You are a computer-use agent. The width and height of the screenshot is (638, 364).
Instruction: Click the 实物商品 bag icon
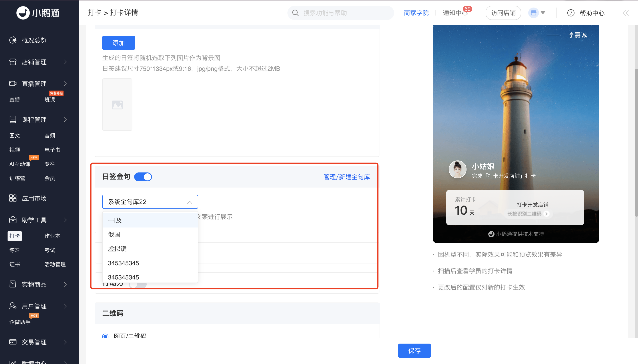[x=13, y=284]
